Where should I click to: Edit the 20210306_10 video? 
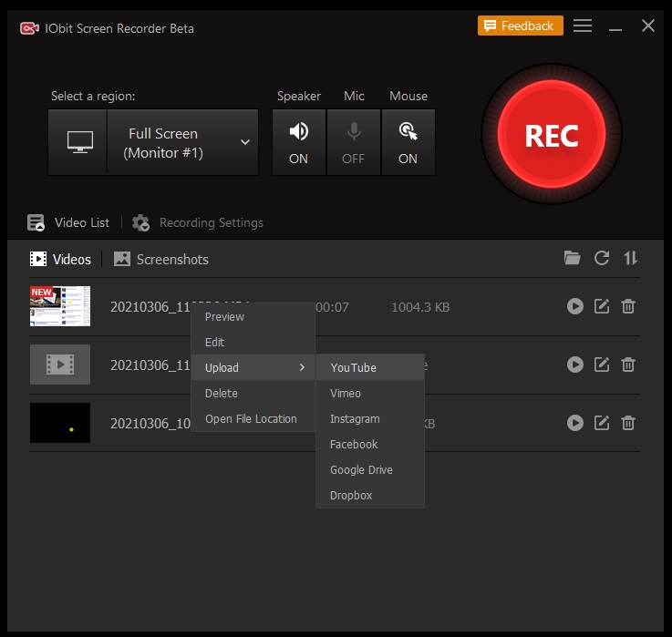click(x=602, y=423)
